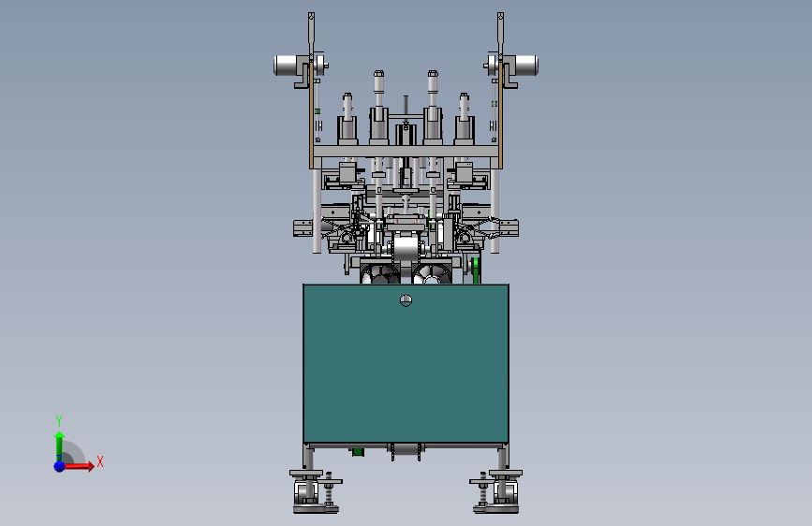Image resolution: width=812 pixels, height=526 pixels.
Task: Click the red X axis arrow of the triad
Action: 78,466
